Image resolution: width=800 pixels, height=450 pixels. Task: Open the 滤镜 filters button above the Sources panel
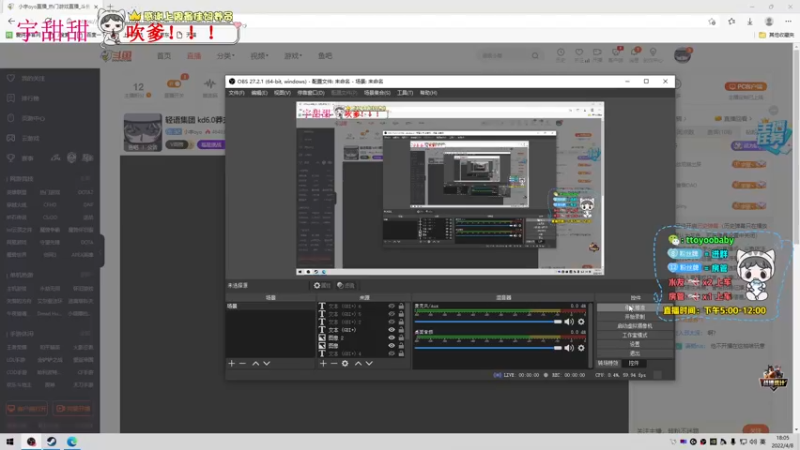point(346,286)
